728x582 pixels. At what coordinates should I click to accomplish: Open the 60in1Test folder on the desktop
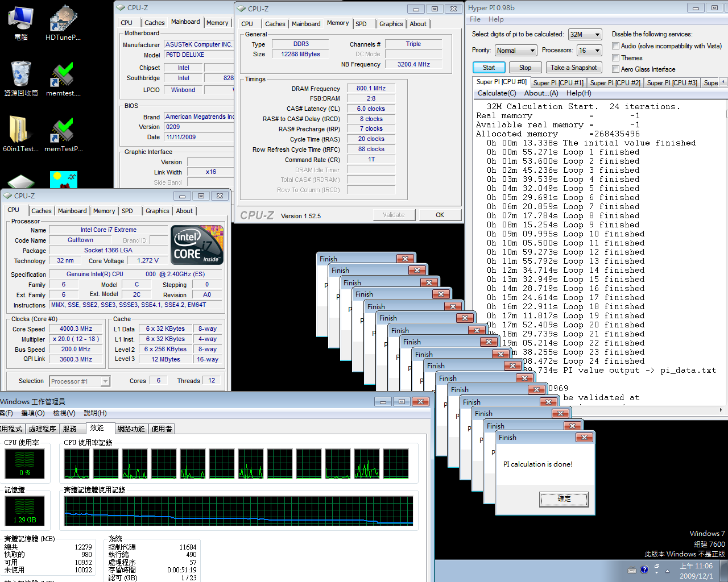tap(20, 134)
